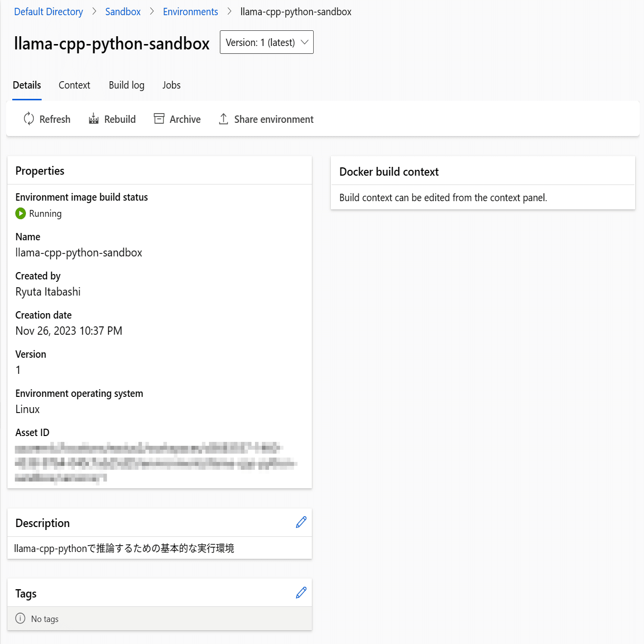Edit Tags using the pencil icon
The width and height of the screenshot is (644, 644).
tap(301, 593)
